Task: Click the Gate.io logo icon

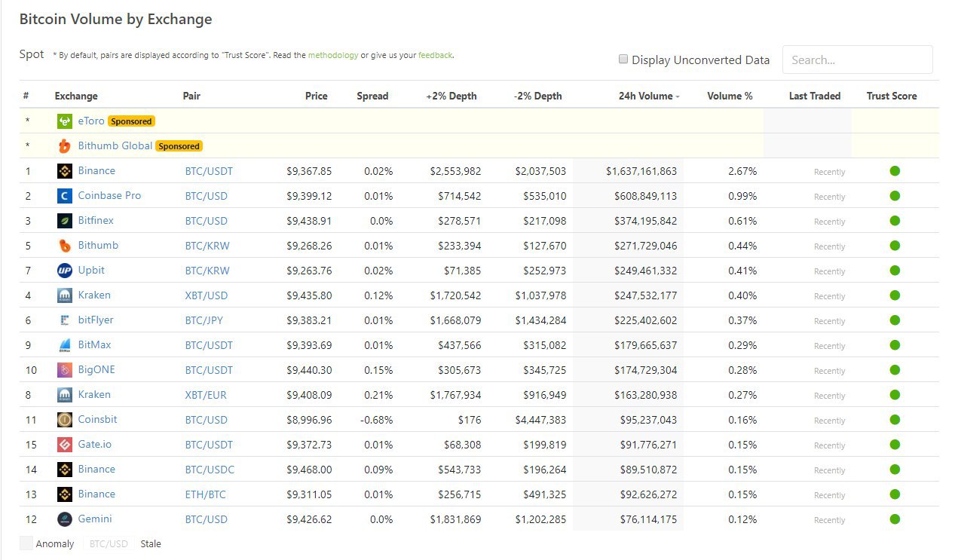Action: point(65,445)
